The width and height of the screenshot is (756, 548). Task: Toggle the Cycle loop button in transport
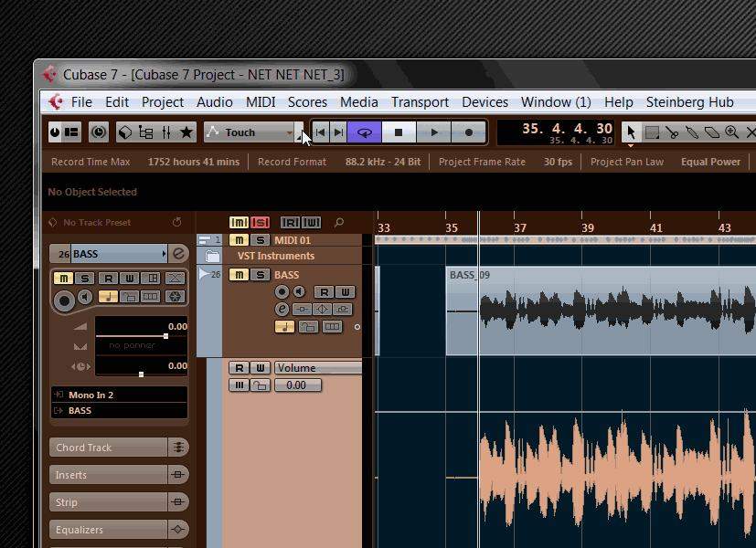pyautogui.click(x=364, y=132)
